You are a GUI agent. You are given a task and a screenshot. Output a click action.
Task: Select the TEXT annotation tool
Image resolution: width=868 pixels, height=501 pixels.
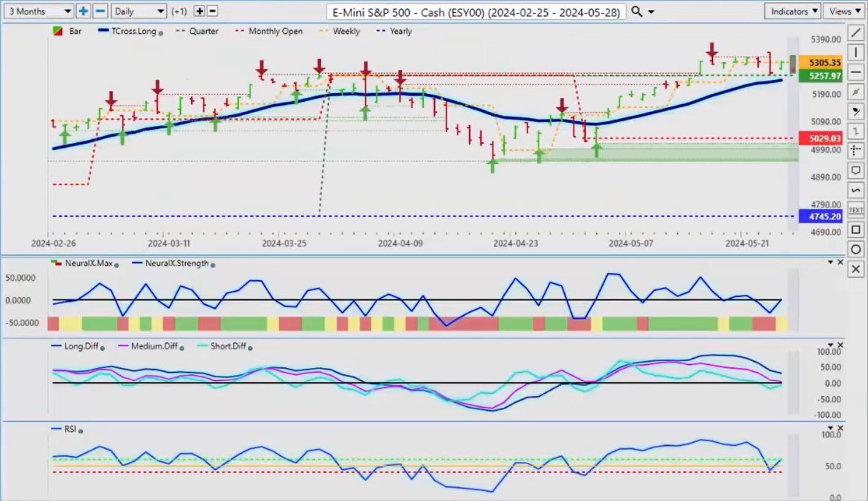coord(856,210)
